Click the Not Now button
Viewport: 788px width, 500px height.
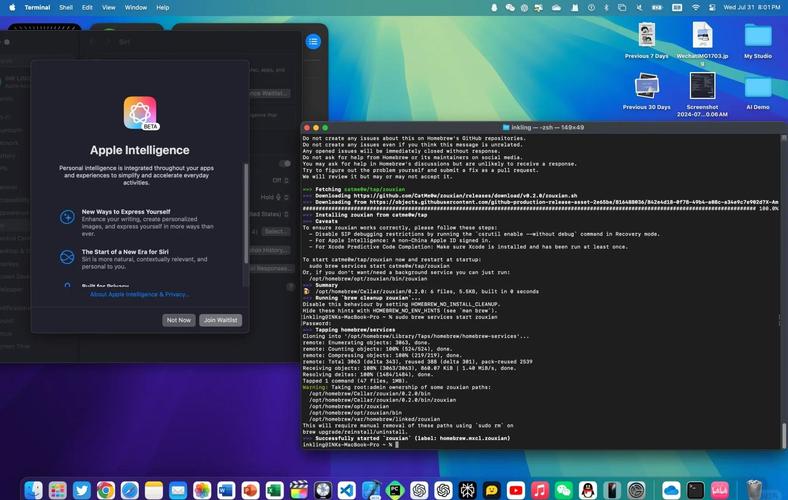[x=179, y=320]
